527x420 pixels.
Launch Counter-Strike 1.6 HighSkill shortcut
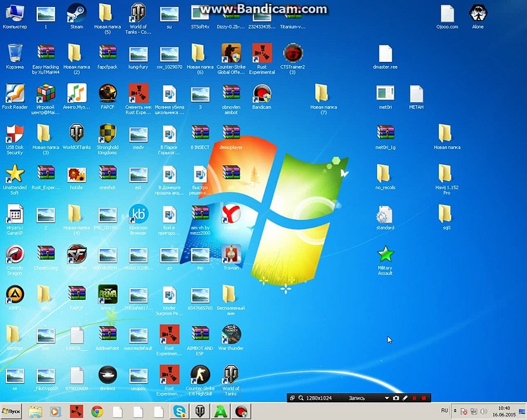[200, 381]
